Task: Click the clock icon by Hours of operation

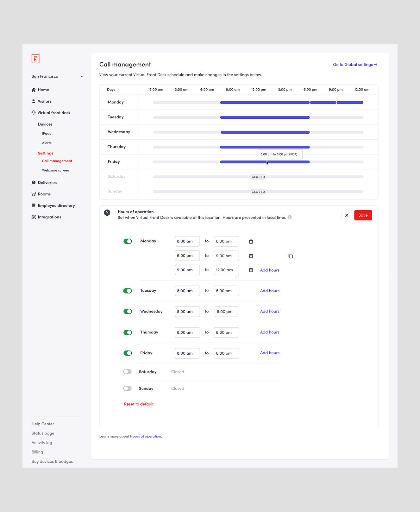Action: (107, 212)
